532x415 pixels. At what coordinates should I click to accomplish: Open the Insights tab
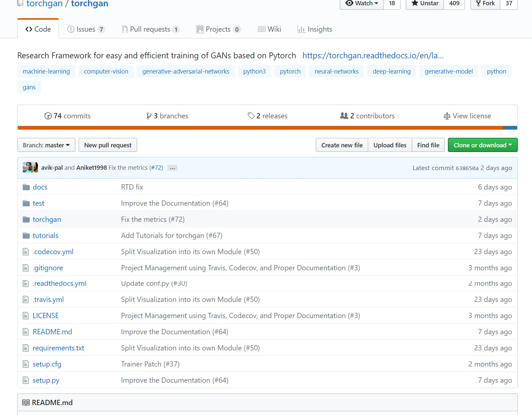coord(315,29)
